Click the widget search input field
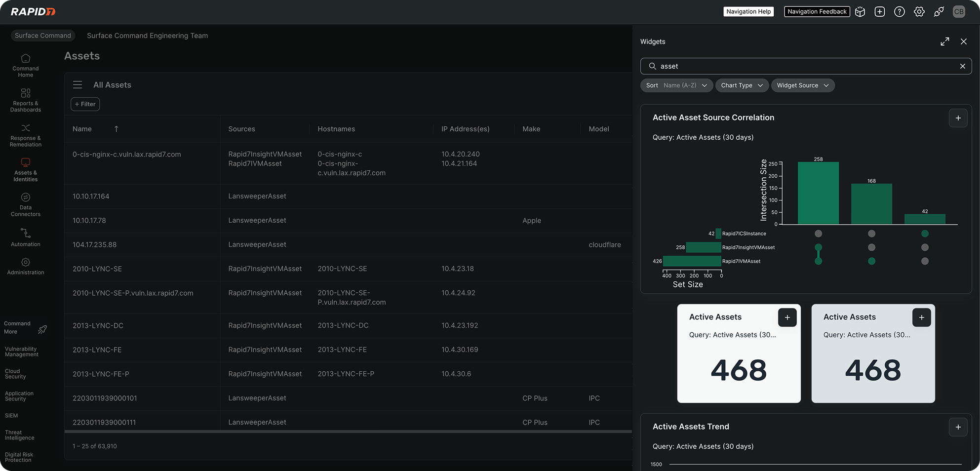 [806, 66]
